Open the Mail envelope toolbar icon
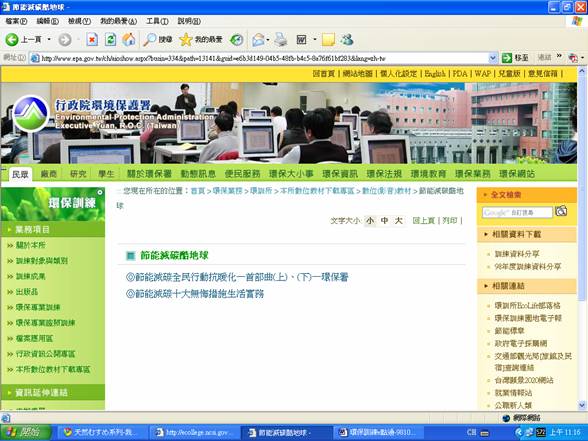Image resolution: width=588 pixels, height=441 pixels. point(258,39)
